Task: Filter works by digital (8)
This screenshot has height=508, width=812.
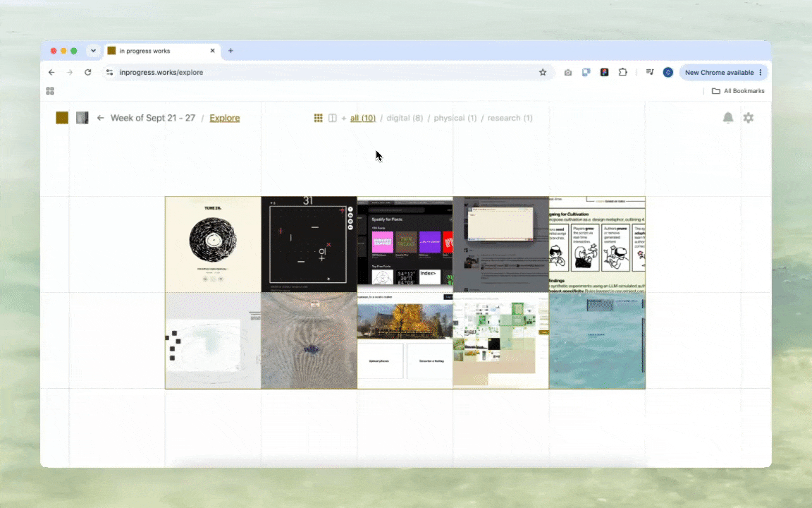Action: pos(405,119)
